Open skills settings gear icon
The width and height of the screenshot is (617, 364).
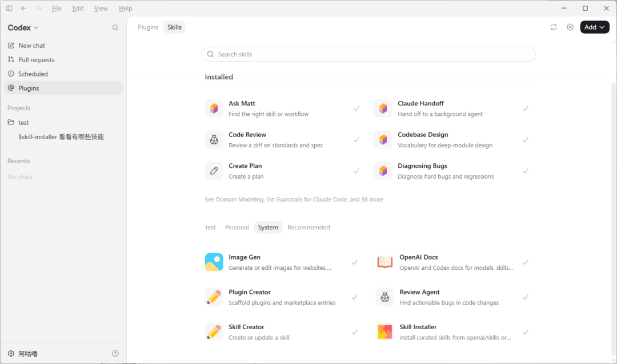570,27
